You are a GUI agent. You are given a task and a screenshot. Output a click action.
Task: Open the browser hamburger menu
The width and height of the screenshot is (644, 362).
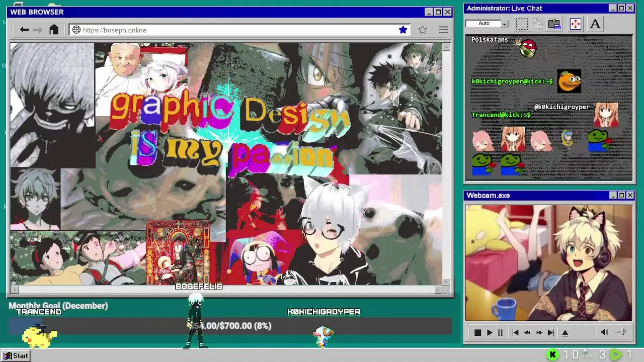(x=443, y=30)
